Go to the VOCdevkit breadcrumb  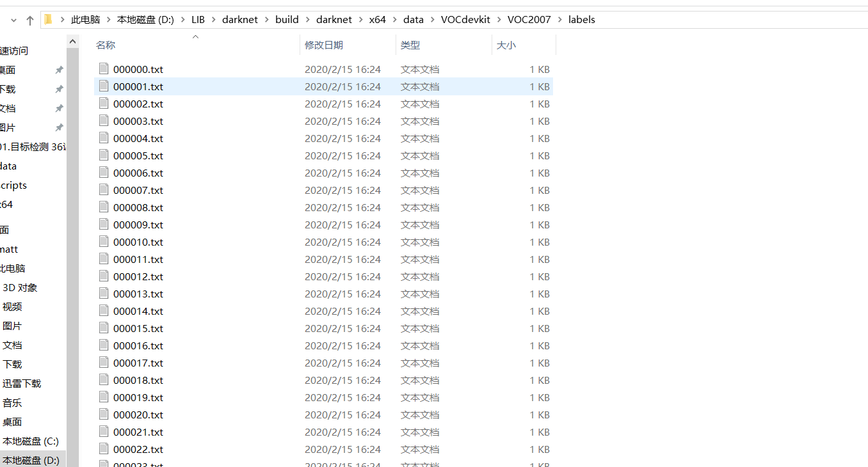click(x=465, y=20)
